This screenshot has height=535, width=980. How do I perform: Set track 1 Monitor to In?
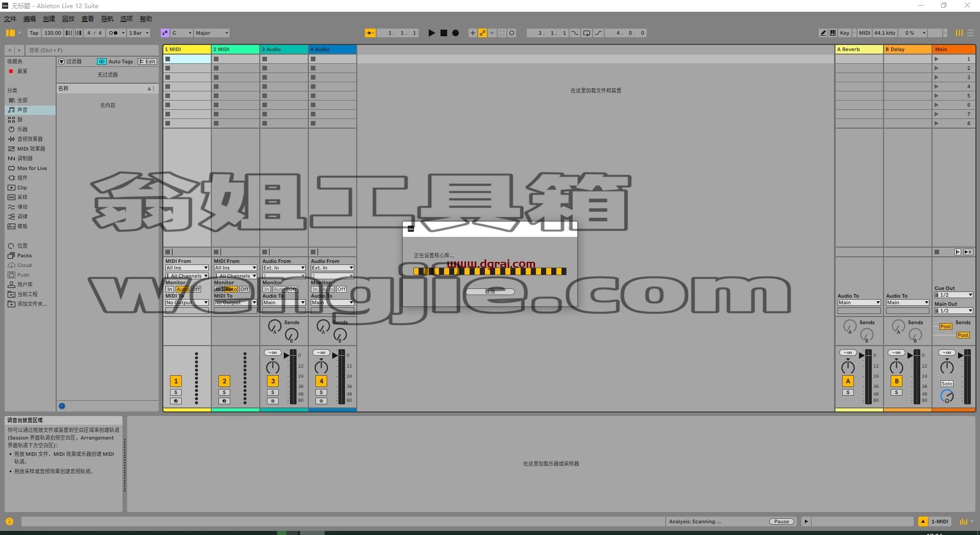(x=169, y=289)
